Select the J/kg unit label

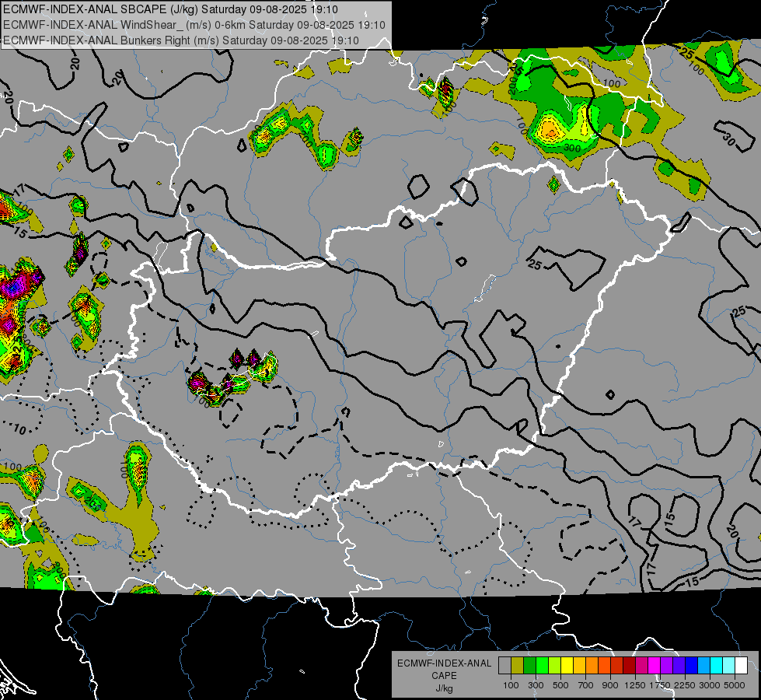point(444,688)
